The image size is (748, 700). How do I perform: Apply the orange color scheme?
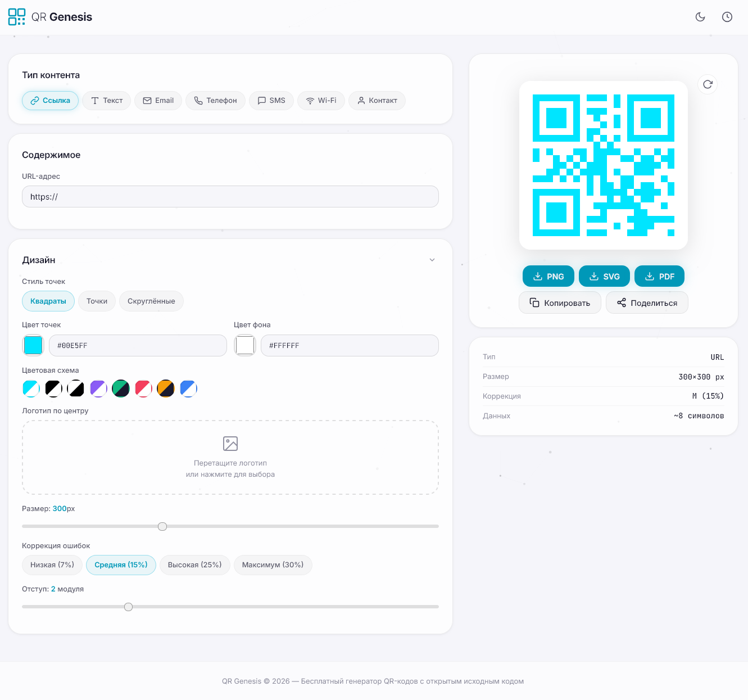tap(166, 389)
